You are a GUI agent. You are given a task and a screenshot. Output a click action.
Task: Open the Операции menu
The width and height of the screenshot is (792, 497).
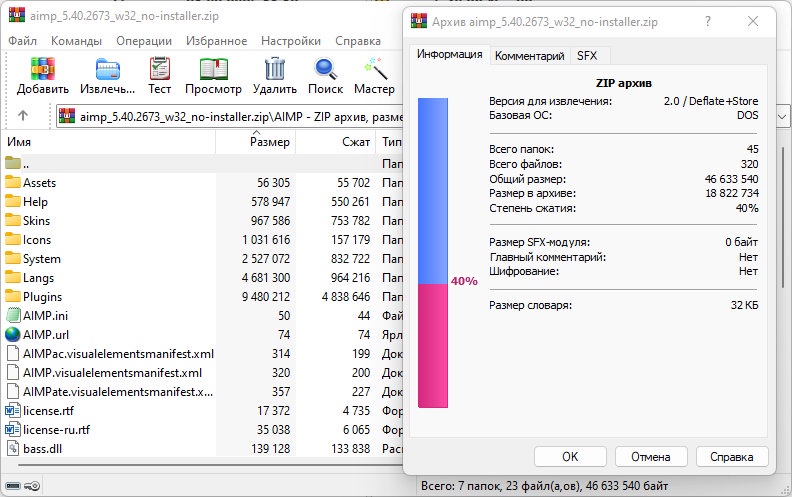point(144,41)
